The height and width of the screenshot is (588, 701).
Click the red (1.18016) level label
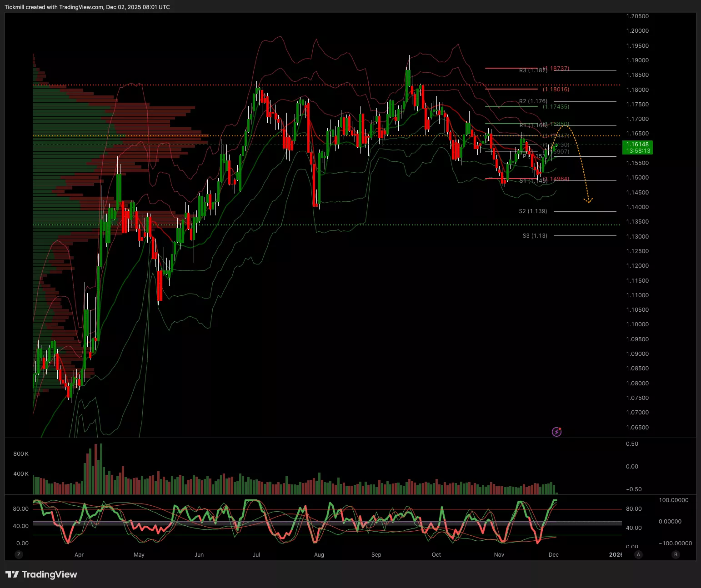(x=556, y=90)
